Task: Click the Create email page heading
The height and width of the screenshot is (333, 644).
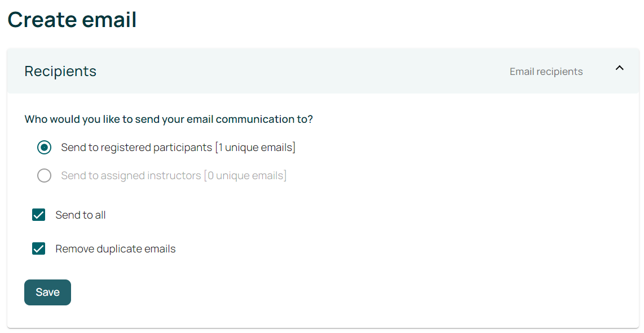Action: tap(72, 20)
